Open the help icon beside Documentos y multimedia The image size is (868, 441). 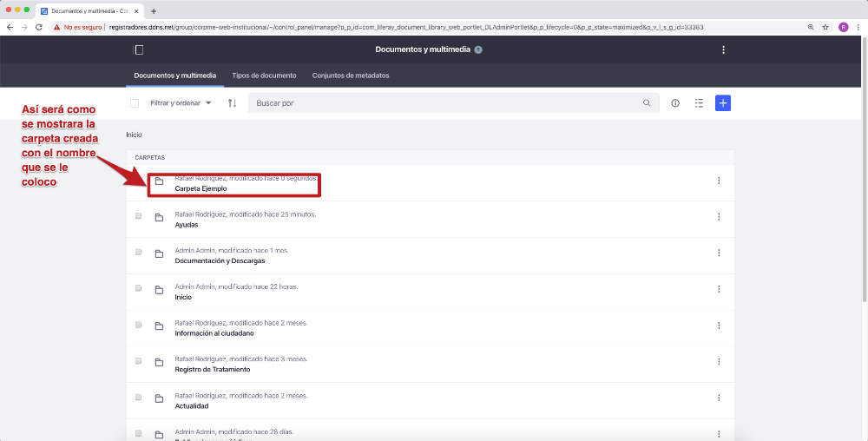tap(478, 49)
